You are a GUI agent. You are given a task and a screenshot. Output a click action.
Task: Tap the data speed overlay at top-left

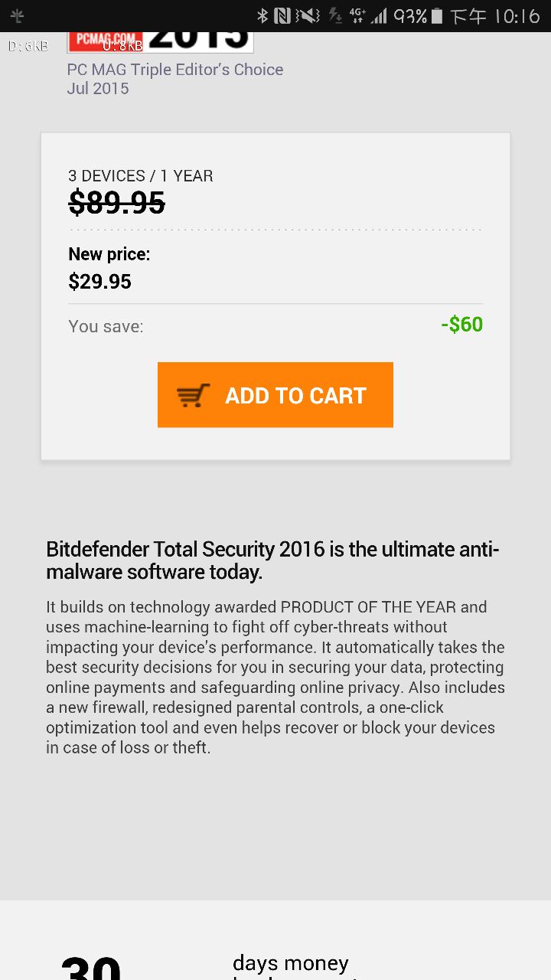click(x=28, y=46)
